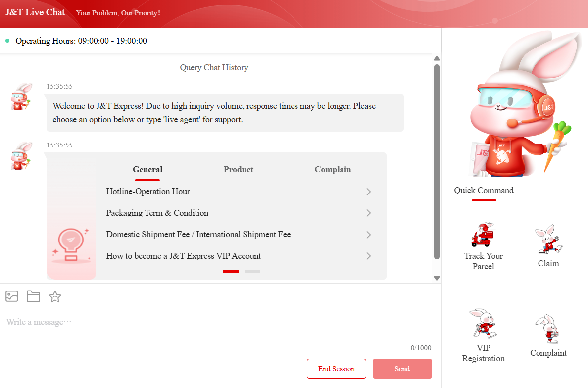Click the star favorites icon

(54, 296)
